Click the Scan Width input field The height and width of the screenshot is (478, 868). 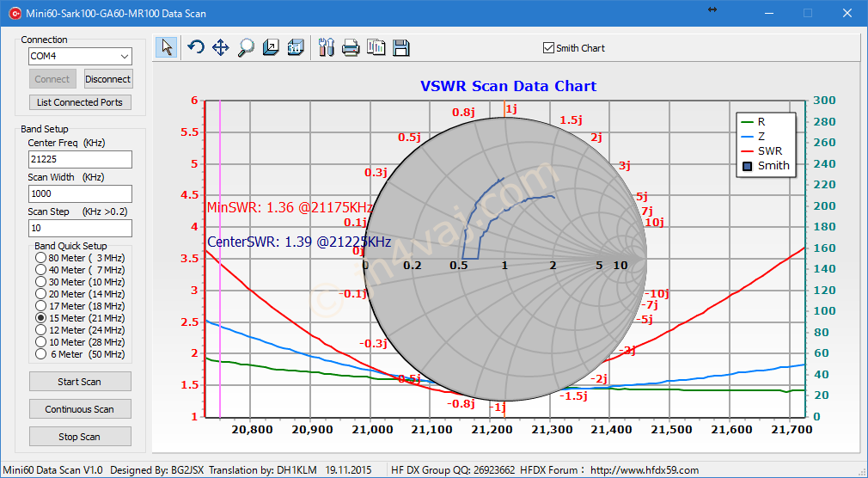click(80, 193)
